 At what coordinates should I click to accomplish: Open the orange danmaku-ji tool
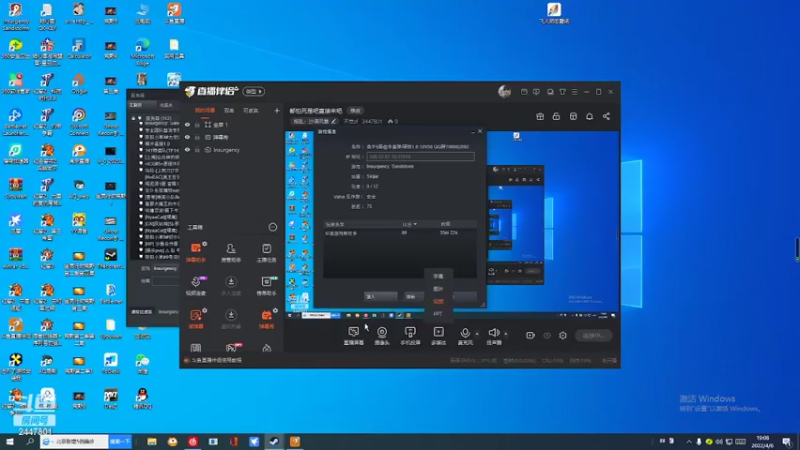tap(266, 319)
